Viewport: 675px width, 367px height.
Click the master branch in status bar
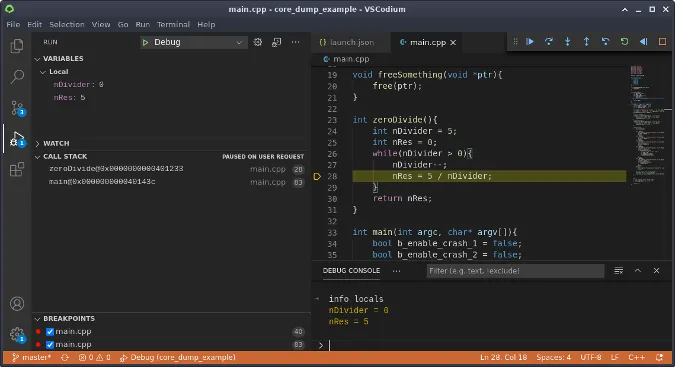tap(31, 358)
